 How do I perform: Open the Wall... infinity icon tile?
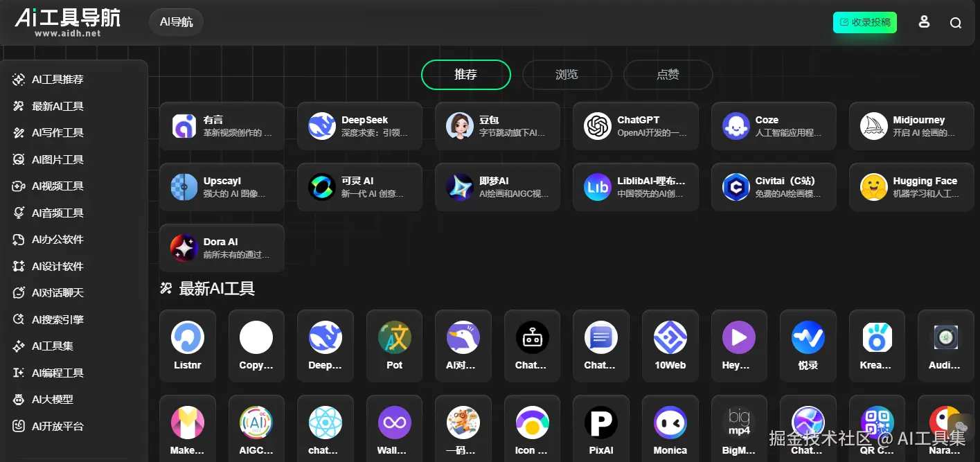click(395, 429)
